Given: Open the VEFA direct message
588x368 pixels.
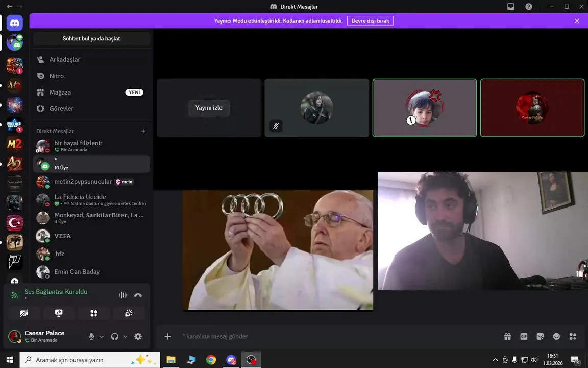Looking at the screenshot, I should pos(91,236).
